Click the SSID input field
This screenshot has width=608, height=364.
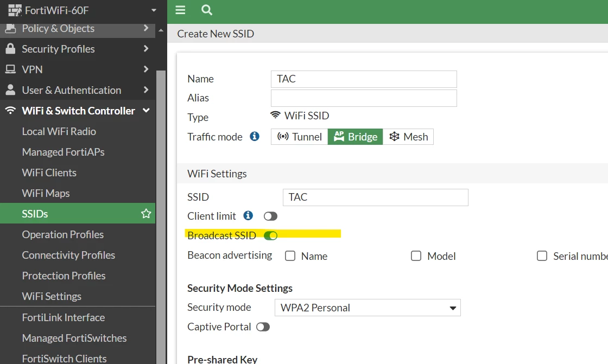(375, 197)
